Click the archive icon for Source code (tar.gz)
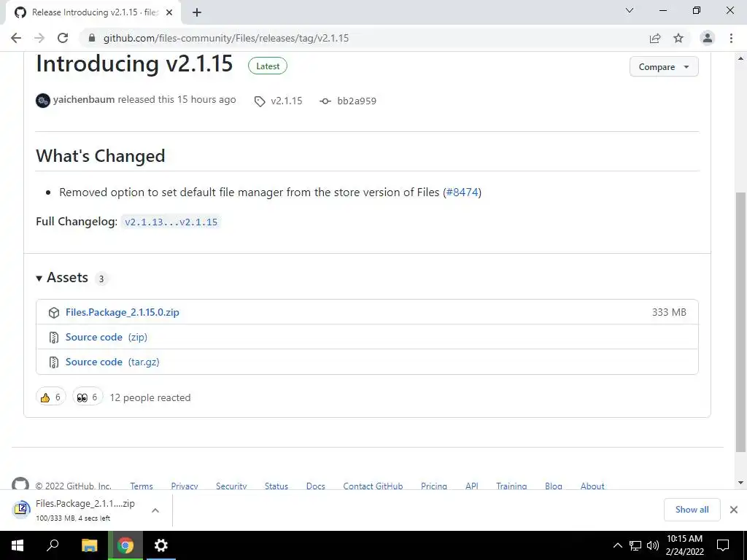747x560 pixels. 54,362
